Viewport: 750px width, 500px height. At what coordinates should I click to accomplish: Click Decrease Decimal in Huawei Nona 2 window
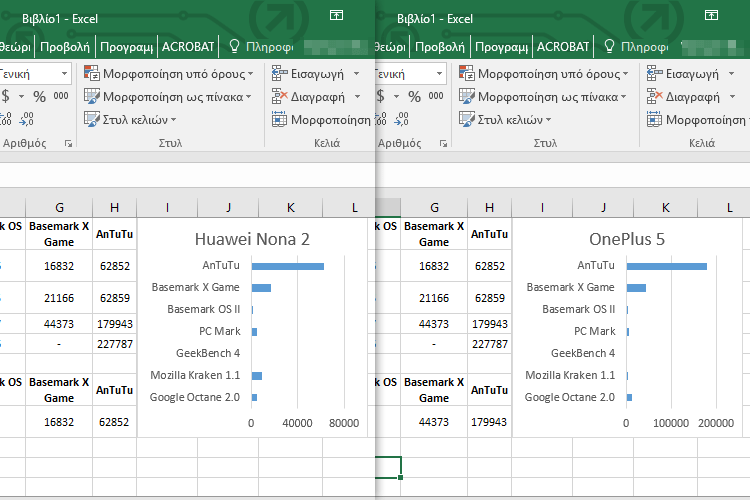pyautogui.click(x=27, y=119)
